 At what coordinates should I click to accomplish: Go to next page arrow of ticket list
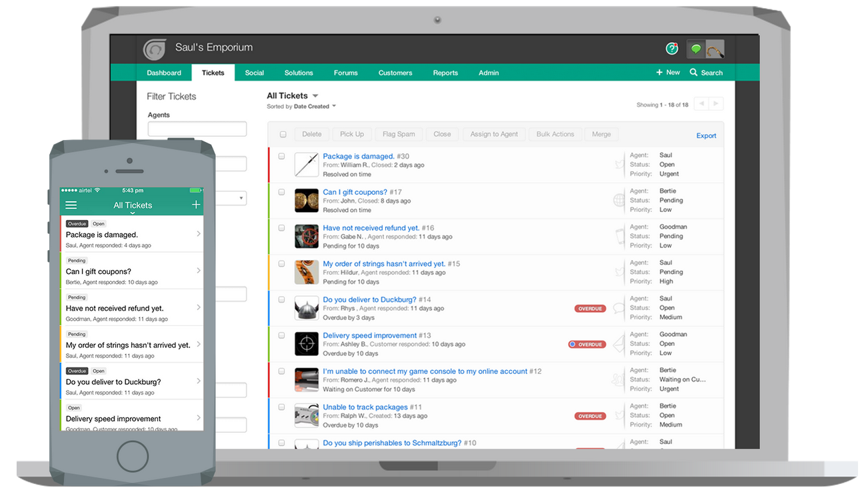[716, 103]
